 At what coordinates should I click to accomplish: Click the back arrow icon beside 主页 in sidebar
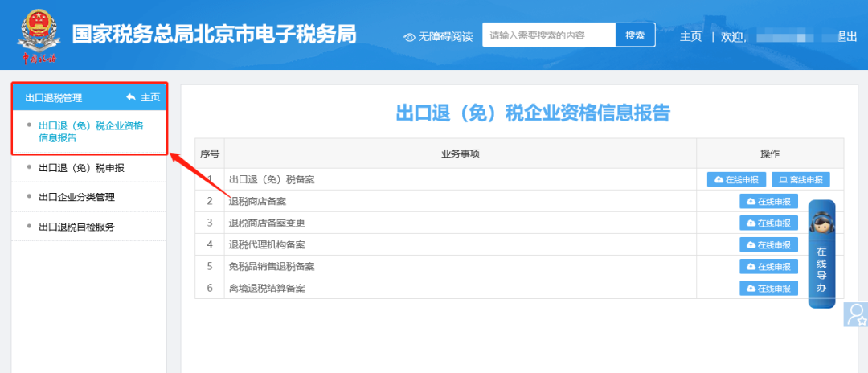(131, 97)
